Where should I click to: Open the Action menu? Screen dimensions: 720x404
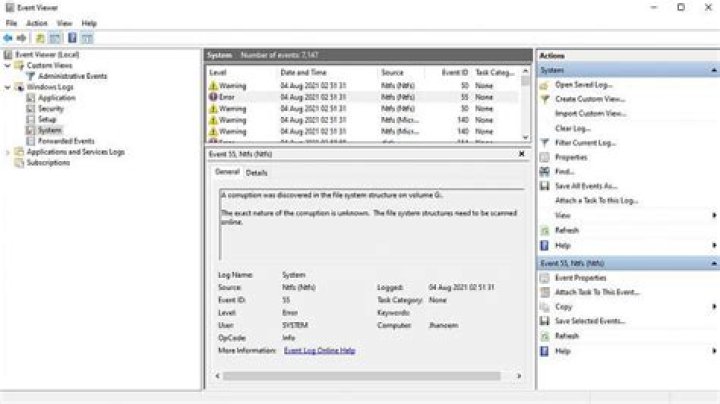[37, 23]
